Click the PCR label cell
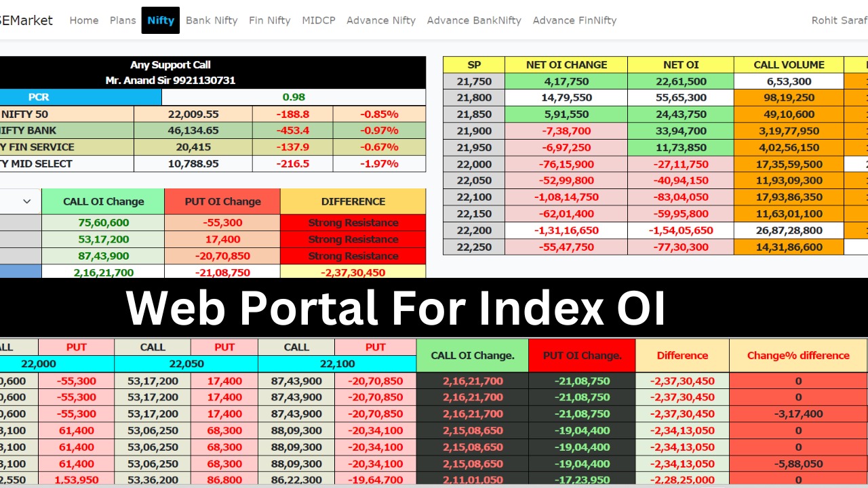The width and height of the screenshot is (868, 488). coord(39,97)
